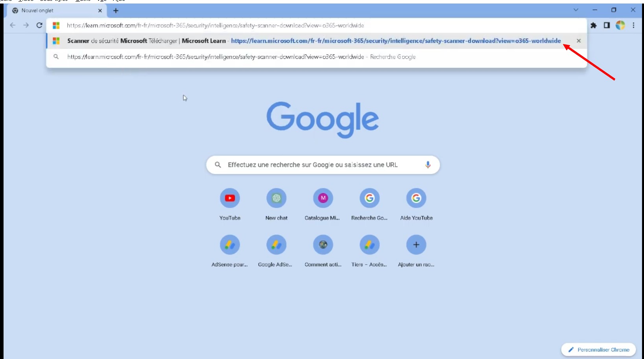644x359 pixels.
Task: Click the Aide YouTube shortcut
Action: tap(416, 198)
